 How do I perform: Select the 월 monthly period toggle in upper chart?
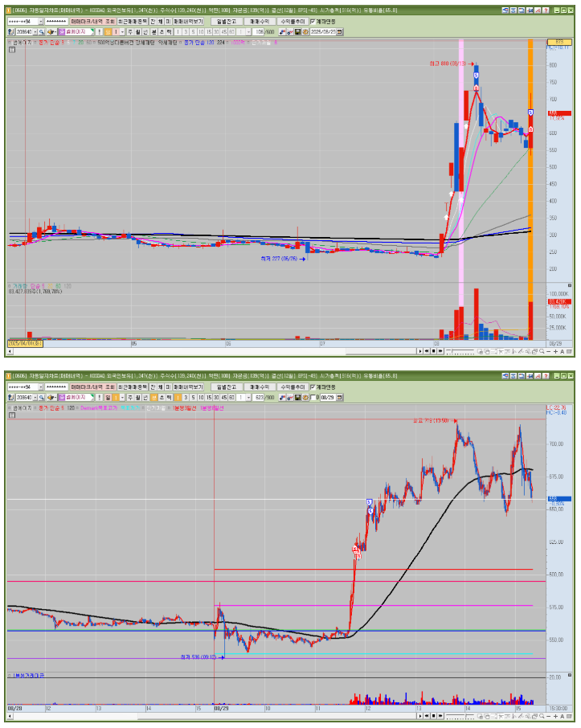coord(137,32)
